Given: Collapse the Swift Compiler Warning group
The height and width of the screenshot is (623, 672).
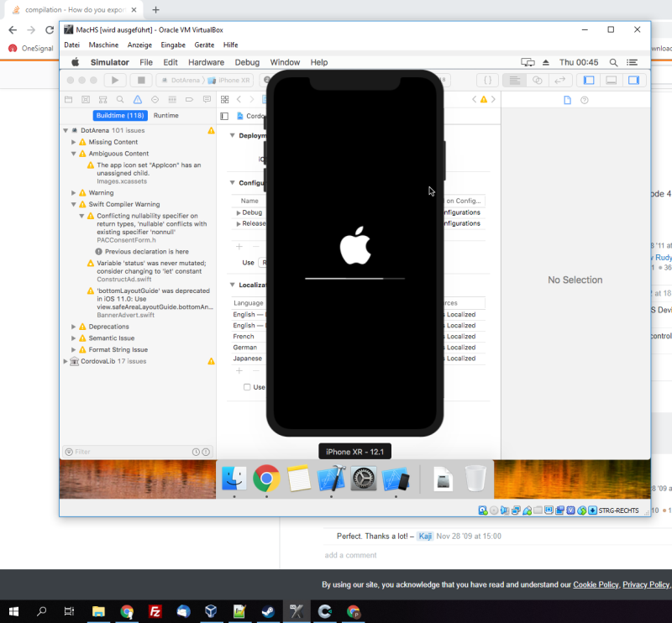Looking at the screenshot, I should coord(73,204).
